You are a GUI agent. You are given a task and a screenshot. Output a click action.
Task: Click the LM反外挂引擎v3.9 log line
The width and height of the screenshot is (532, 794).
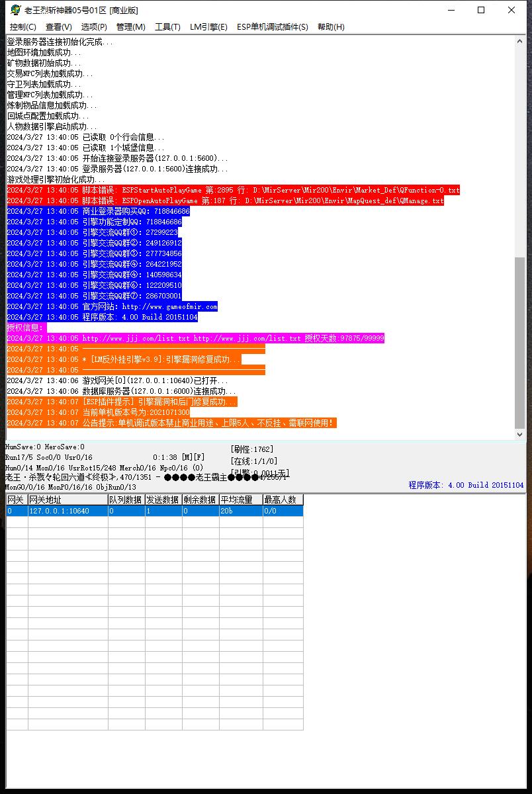[124, 359]
